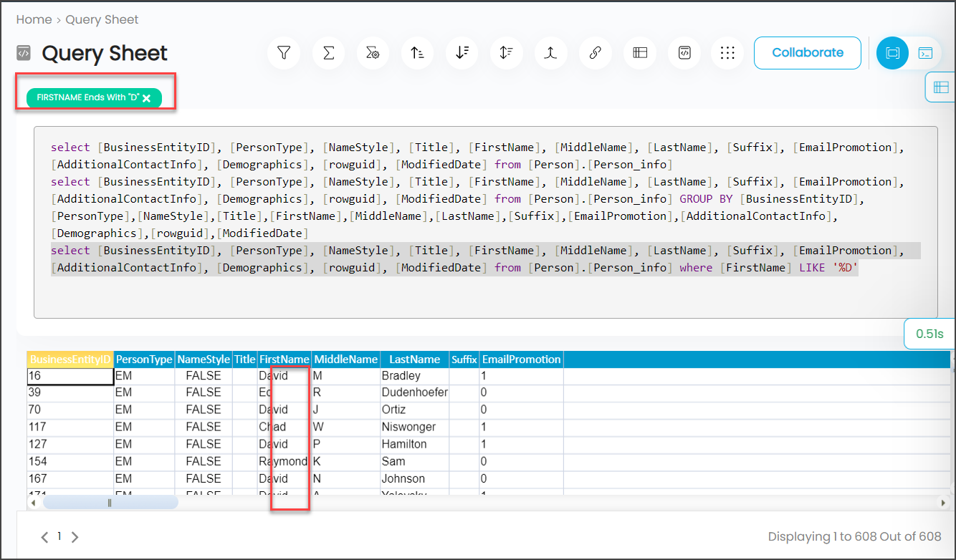The height and width of the screenshot is (560, 956).
Task: Select cell with BusinessEntityID 39
Action: click(70, 392)
